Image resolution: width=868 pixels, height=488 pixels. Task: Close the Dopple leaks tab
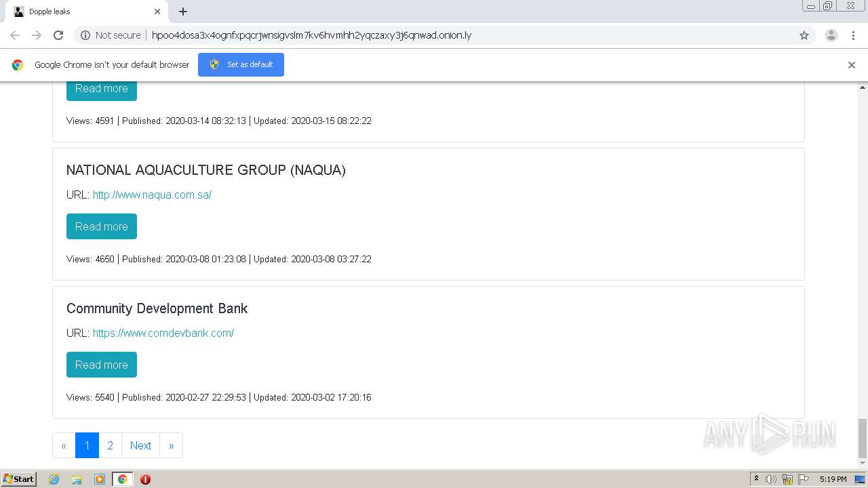pyautogui.click(x=157, y=12)
